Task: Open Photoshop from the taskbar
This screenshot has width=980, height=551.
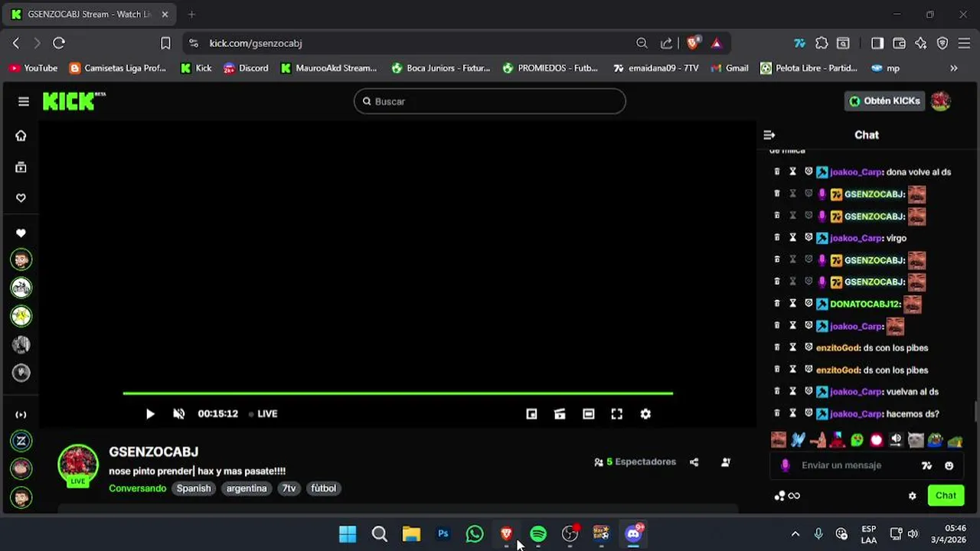Action: tap(443, 533)
